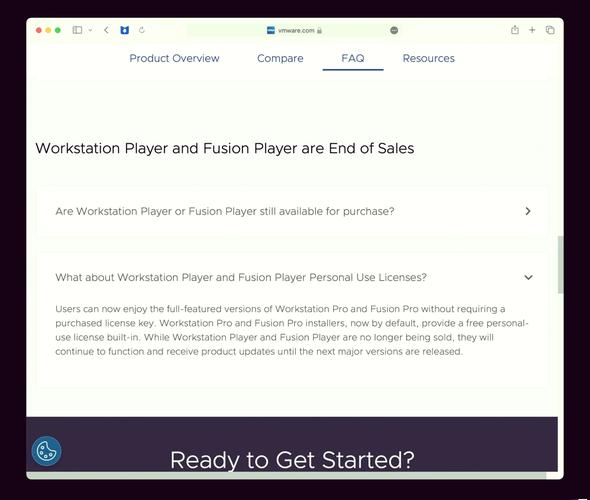The width and height of the screenshot is (590, 500).
Task: Click the green fullscreen window button
Action: (58, 30)
